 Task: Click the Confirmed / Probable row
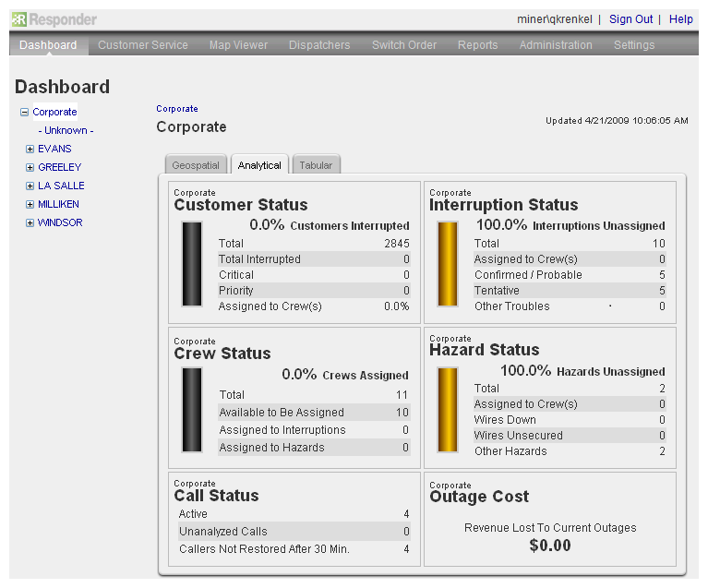[x=570, y=275]
